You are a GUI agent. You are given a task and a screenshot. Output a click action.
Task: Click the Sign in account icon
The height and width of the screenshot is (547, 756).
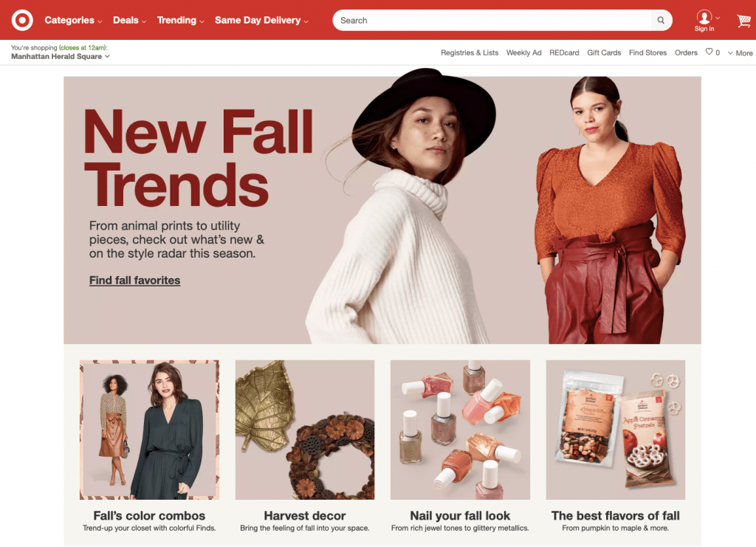click(704, 21)
